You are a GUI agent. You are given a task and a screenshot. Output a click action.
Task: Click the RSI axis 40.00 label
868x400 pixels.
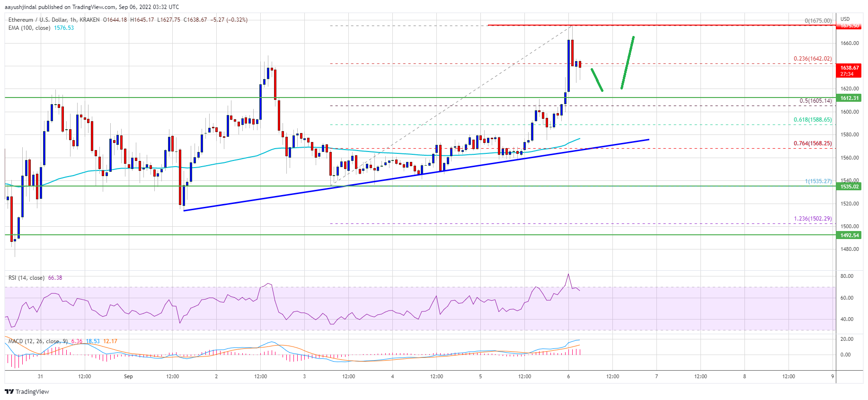(847, 319)
